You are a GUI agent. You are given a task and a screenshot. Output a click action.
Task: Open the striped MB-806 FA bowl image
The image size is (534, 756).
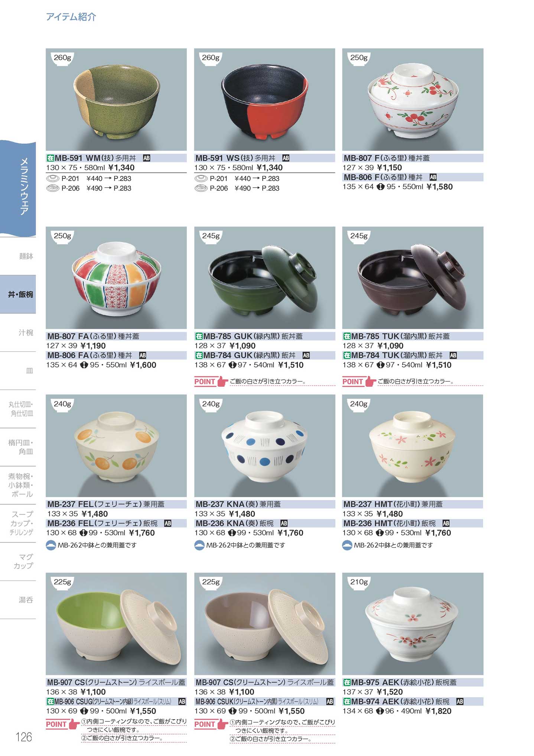tap(116, 278)
